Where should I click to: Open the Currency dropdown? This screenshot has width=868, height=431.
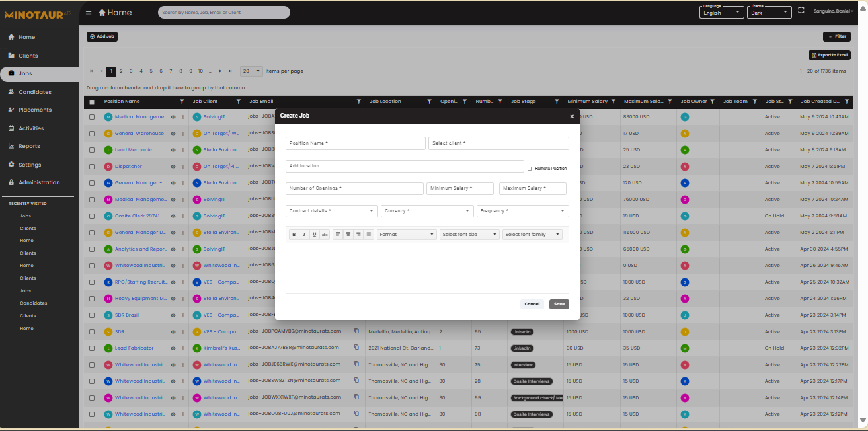tap(426, 210)
